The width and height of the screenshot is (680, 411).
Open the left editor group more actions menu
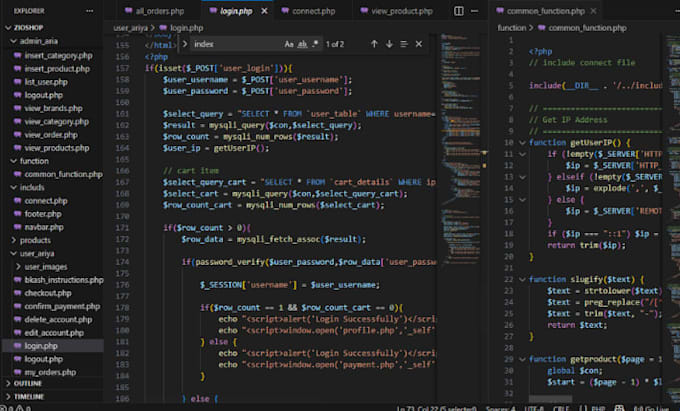(x=475, y=11)
